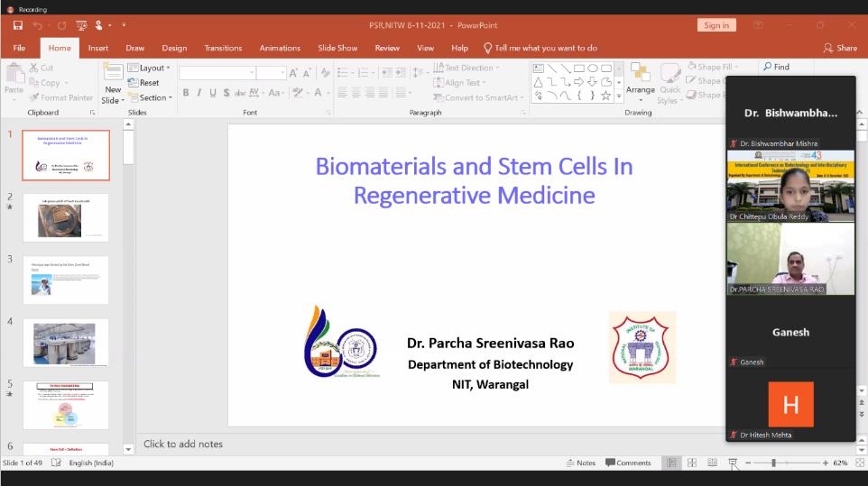This screenshot has width=868, height=486.
Task: Toggle Bold formatting
Action: point(186,93)
